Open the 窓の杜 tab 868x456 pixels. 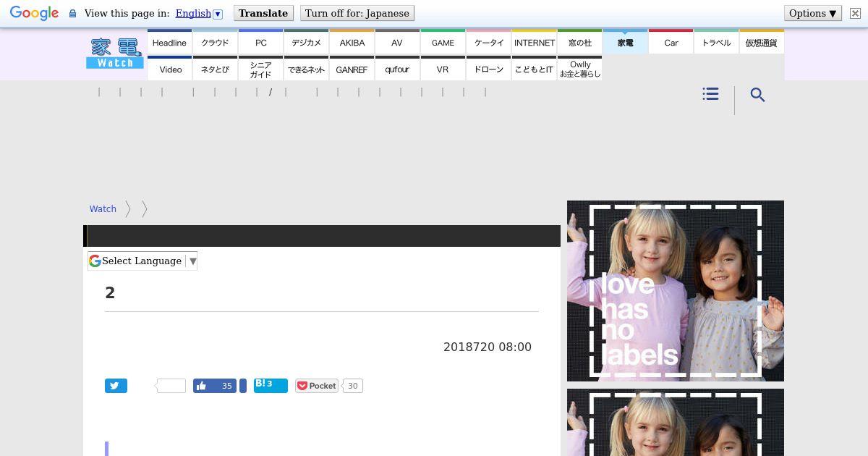coord(579,42)
